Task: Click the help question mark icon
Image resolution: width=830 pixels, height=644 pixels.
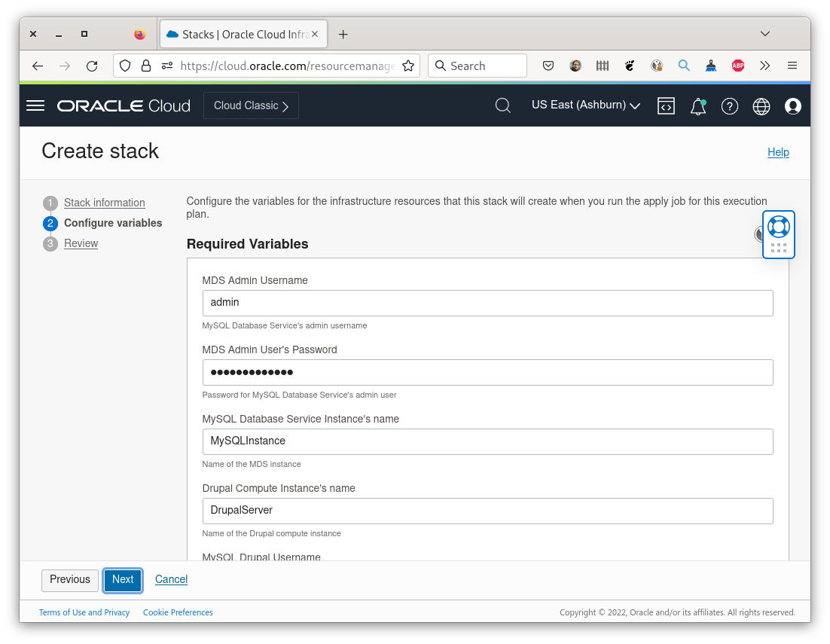Action: [729, 106]
